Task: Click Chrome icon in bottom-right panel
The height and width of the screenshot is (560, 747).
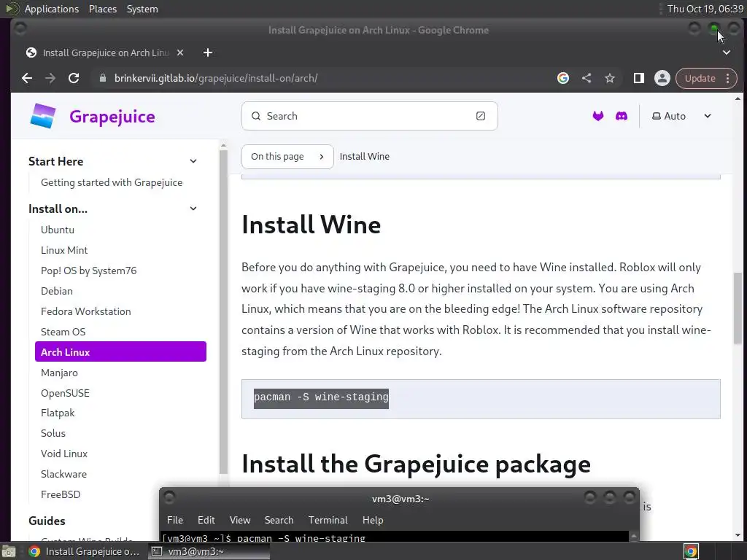Action: [x=690, y=551]
